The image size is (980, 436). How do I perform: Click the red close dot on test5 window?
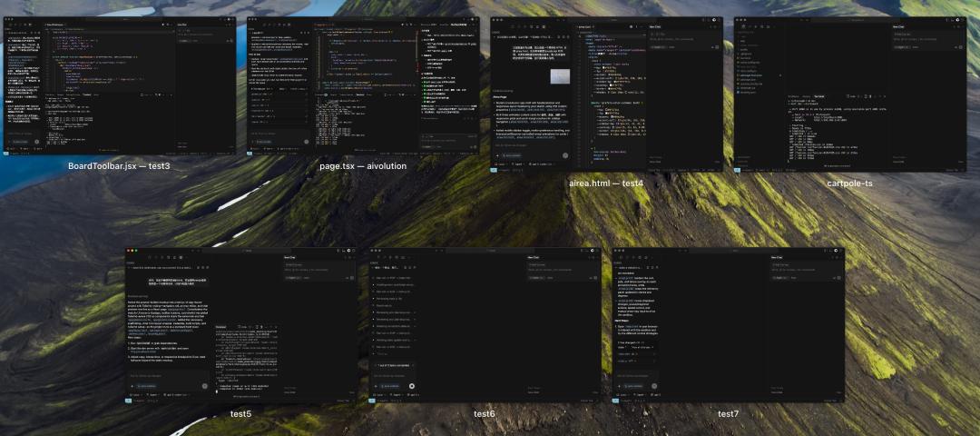click(128, 251)
